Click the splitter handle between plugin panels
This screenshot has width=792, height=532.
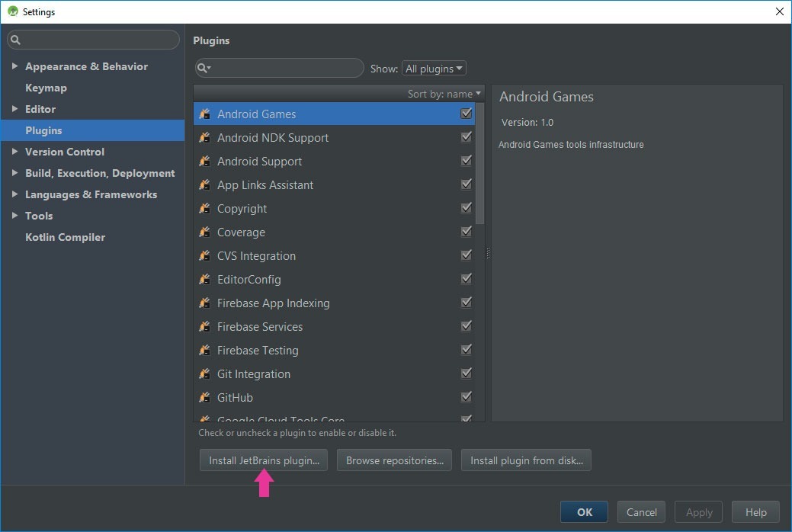pos(488,252)
